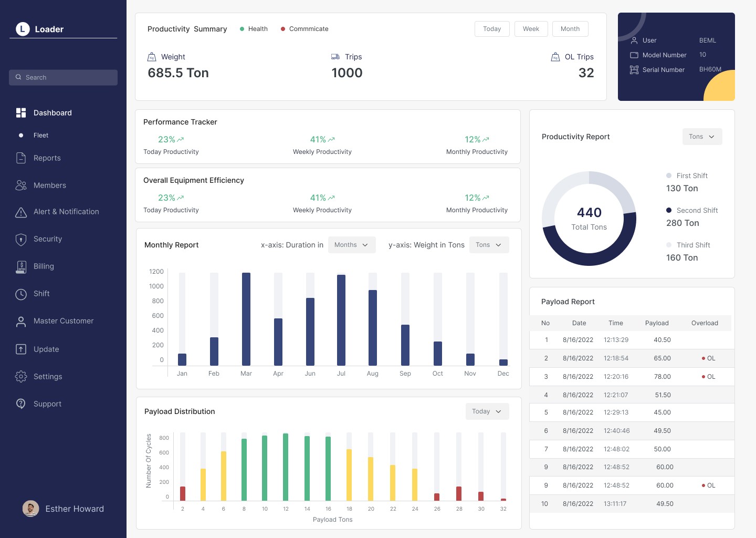Click the March bar in Monthly Report
The width and height of the screenshot is (756, 538).
(x=246, y=319)
